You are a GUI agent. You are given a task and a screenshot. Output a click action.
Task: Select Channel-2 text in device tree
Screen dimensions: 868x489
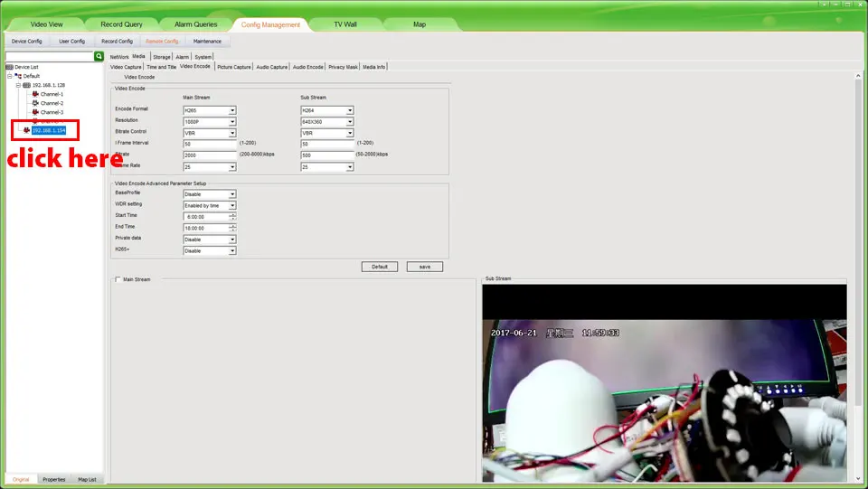pos(52,103)
